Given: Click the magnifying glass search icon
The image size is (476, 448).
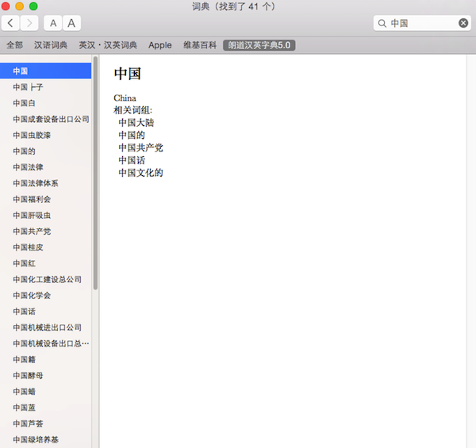Looking at the screenshot, I should pos(382,23).
